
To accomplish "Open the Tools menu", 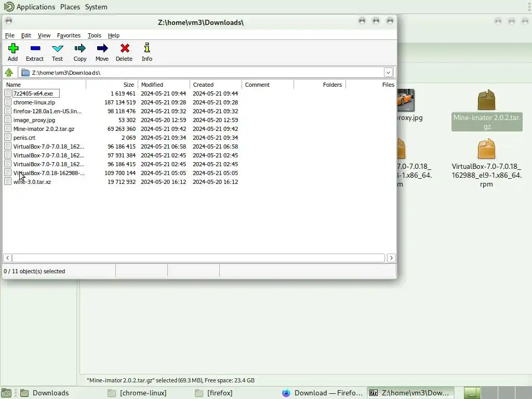I will (x=95, y=35).
